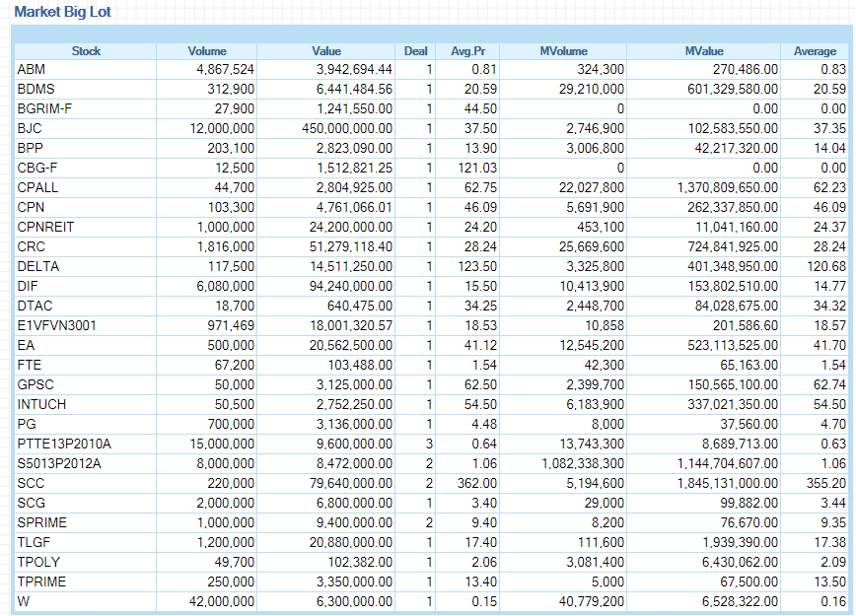856x616 pixels.
Task: Select E1VFVN3001 value 18,001,320.57
Action: (x=351, y=325)
